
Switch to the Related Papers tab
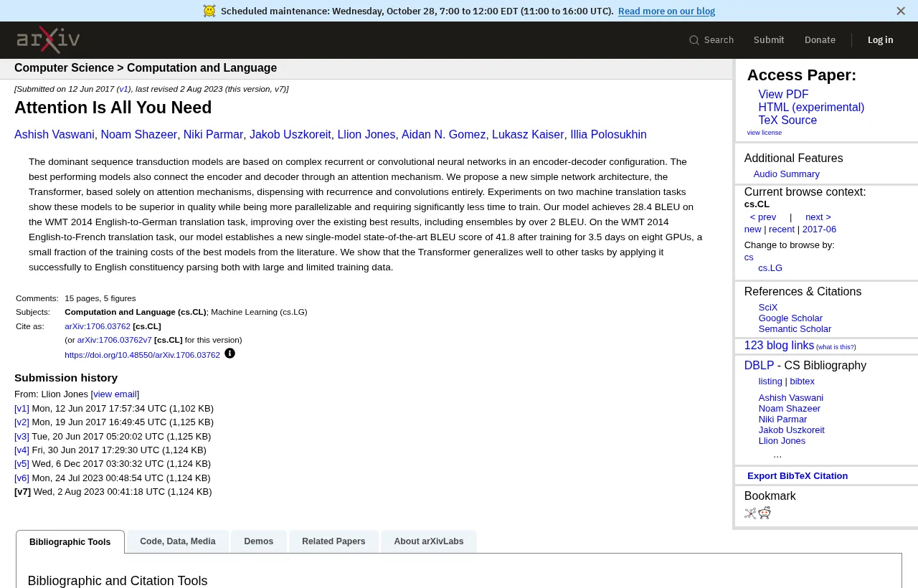point(333,541)
